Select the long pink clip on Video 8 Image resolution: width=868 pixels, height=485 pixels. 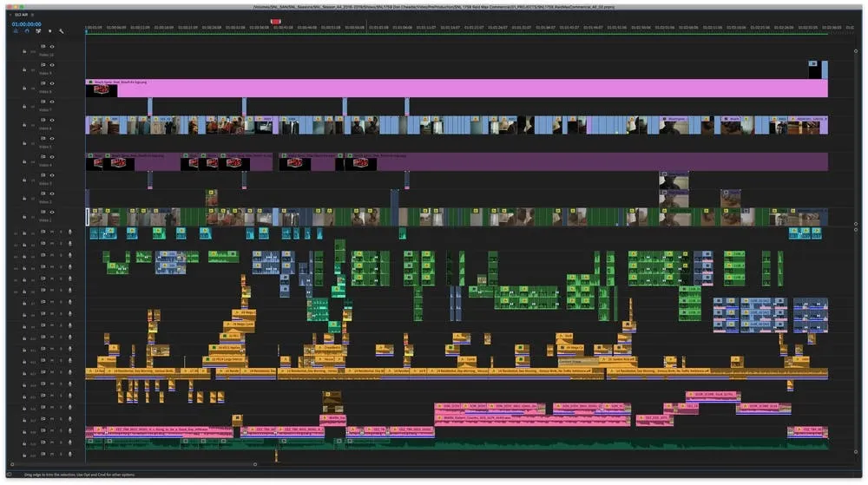pos(457,88)
